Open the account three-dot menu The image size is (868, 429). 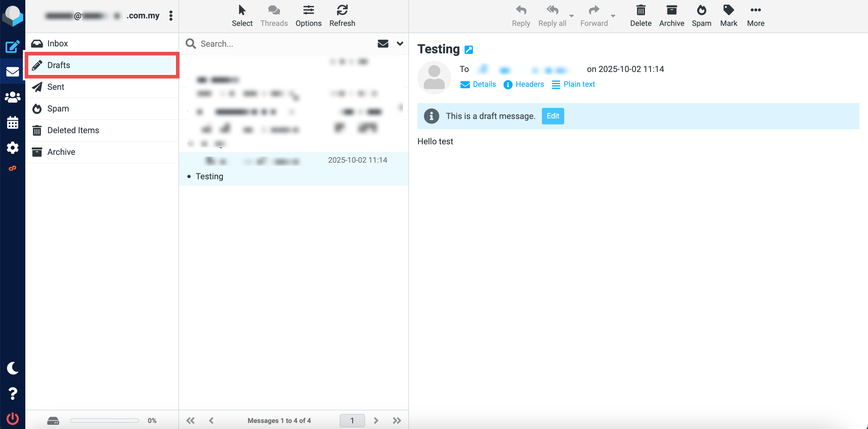click(x=171, y=15)
